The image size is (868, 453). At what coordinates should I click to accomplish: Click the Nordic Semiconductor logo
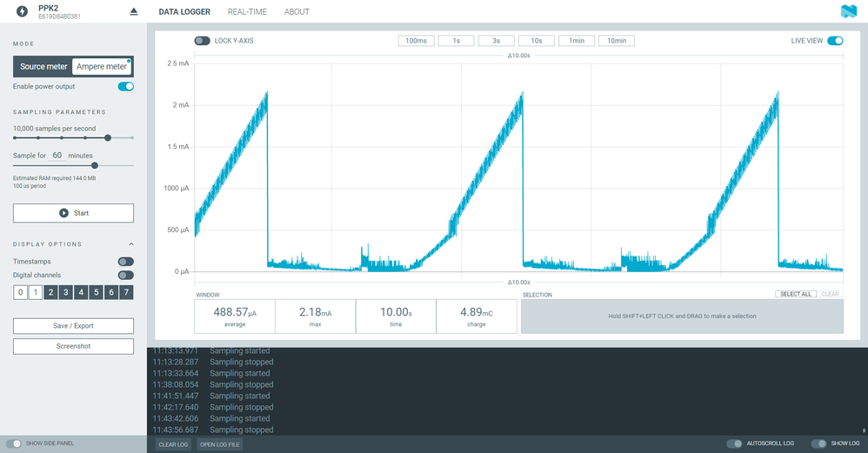click(x=849, y=11)
